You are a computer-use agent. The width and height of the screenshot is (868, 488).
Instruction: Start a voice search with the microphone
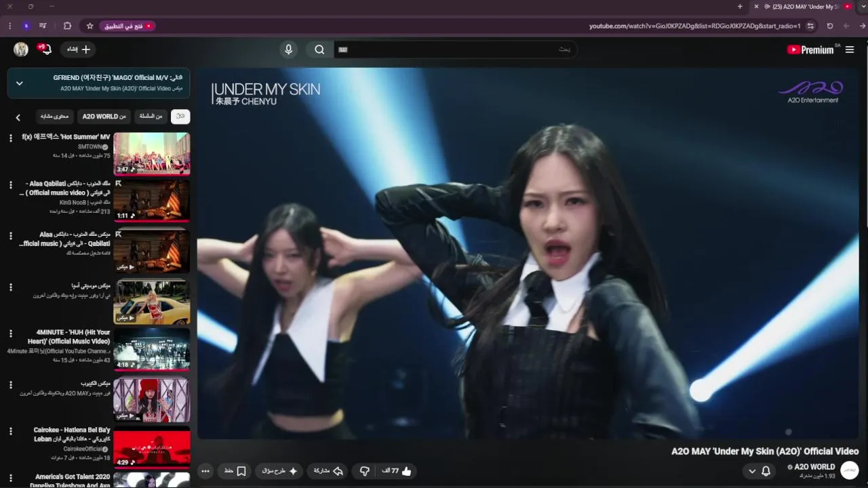tap(288, 49)
